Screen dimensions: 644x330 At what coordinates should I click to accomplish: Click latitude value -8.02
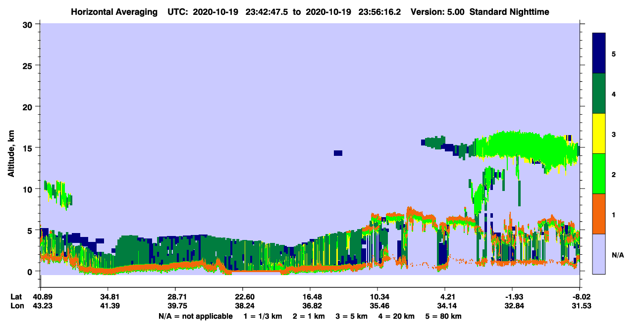coord(579,296)
